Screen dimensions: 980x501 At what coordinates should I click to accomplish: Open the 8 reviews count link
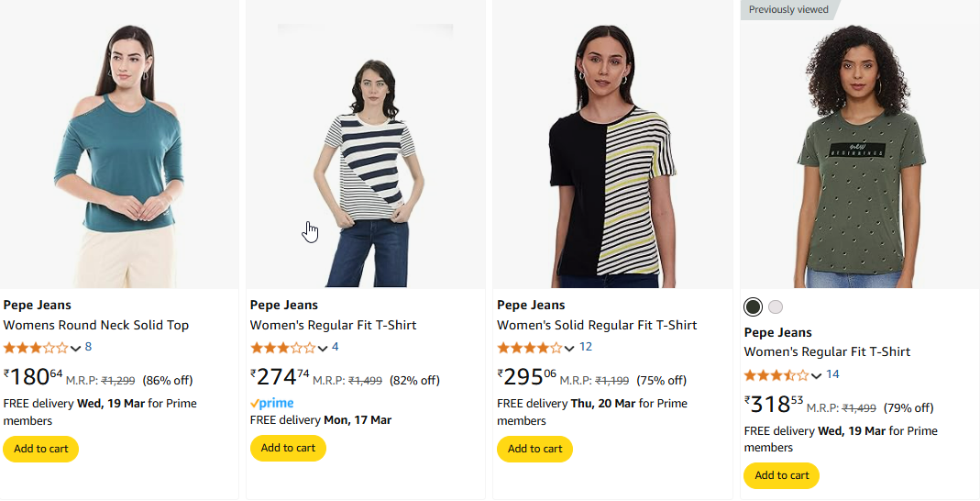click(88, 347)
